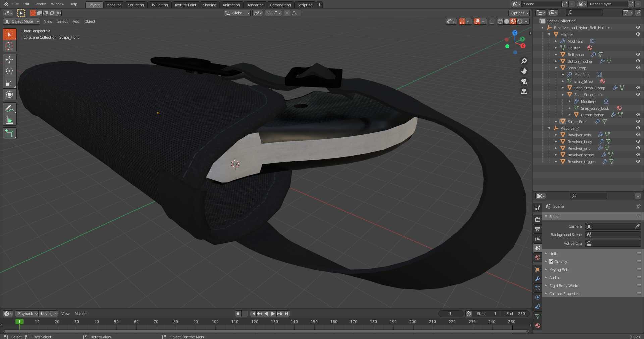
Task: Select the Scale tool
Action: pos(10,83)
